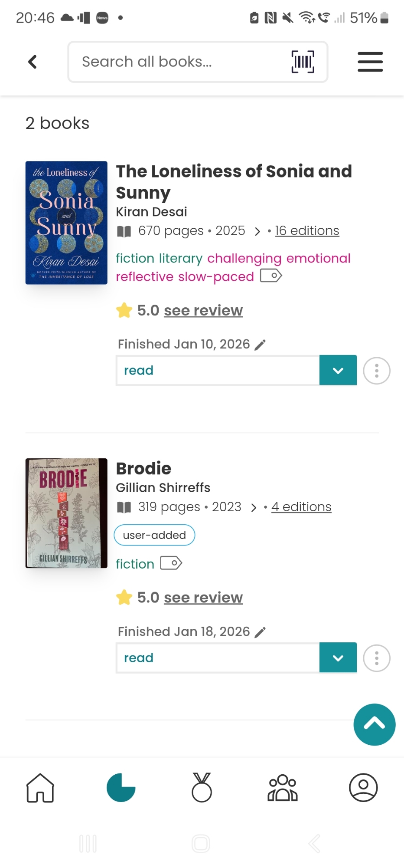The height and width of the screenshot is (868, 404).
Task: Open the 16 editions link
Action: (x=307, y=230)
